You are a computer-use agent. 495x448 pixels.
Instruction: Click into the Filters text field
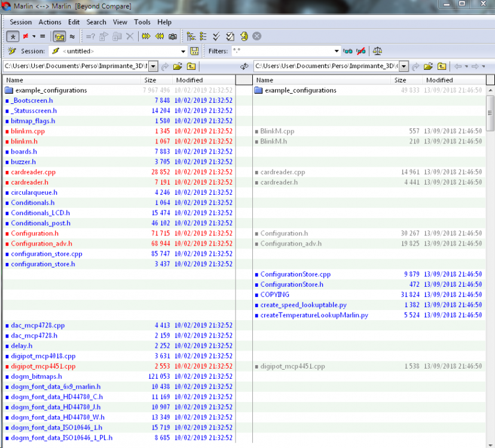(x=283, y=51)
